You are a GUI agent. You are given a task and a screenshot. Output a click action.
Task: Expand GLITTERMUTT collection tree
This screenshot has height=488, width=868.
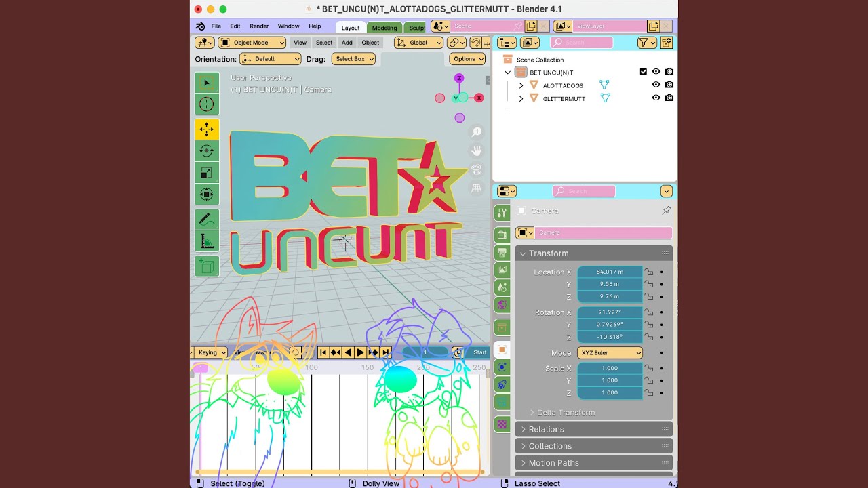point(521,98)
